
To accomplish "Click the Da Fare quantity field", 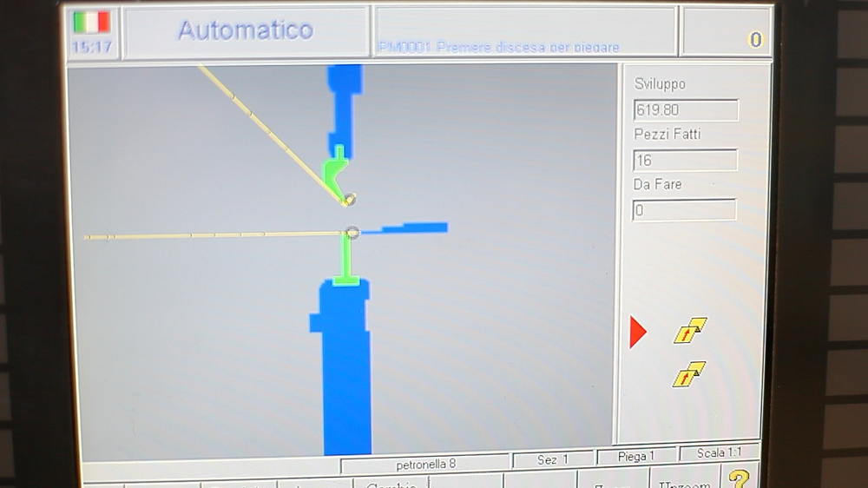I will coord(684,210).
